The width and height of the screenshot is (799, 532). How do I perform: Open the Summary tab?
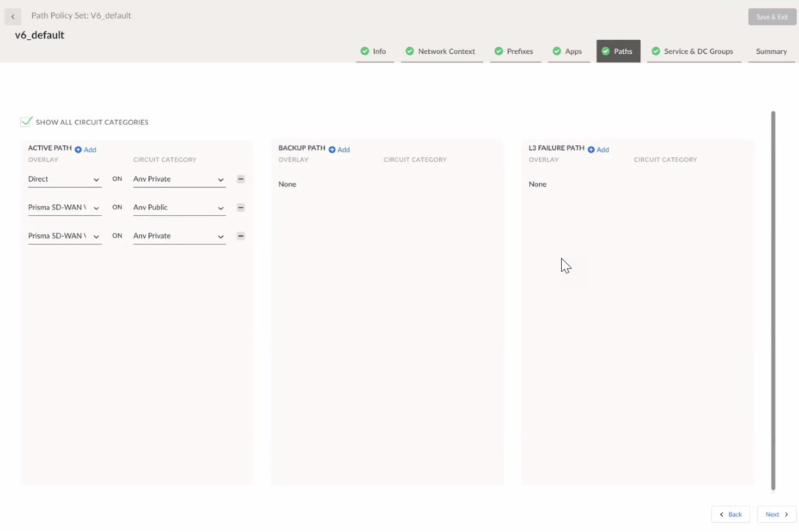tap(771, 51)
